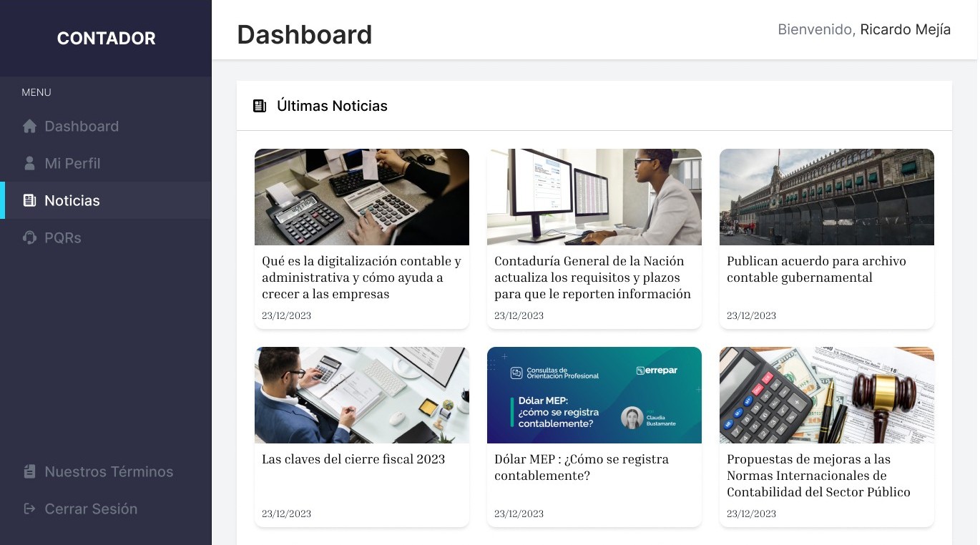Click the newspaper icon beside Noticias
Viewport: 980px width, 545px height.
coord(29,200)
